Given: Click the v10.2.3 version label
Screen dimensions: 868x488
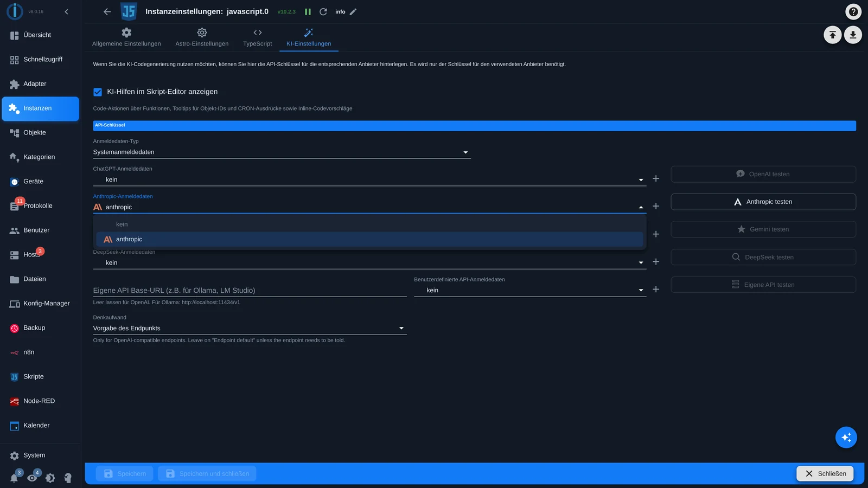Looking at the screenshot, I should 286,12.
